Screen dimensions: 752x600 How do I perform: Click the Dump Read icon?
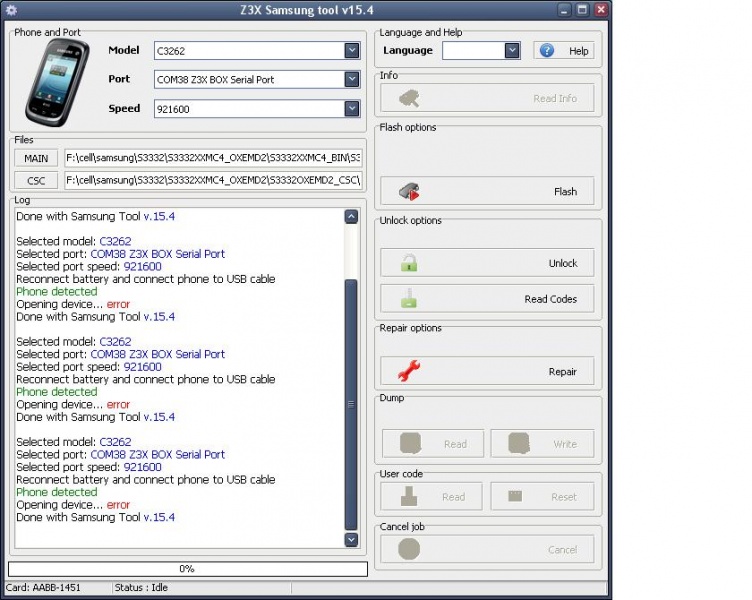tap(411, 444)
